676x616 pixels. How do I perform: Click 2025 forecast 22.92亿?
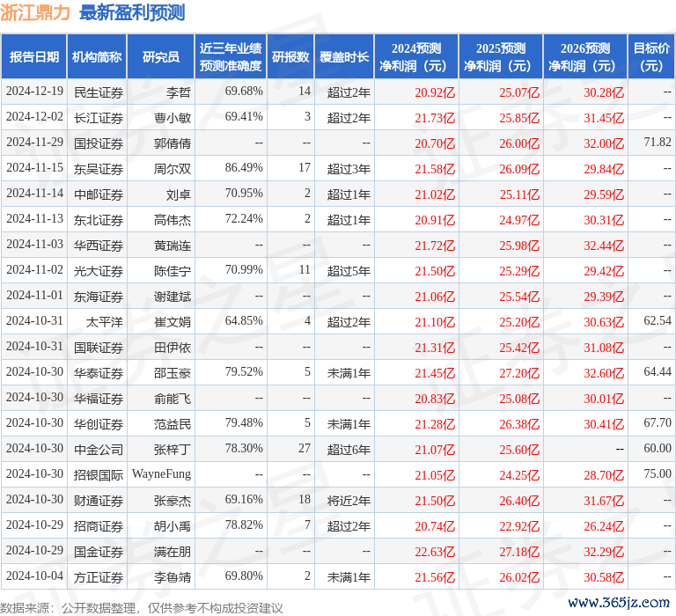519,526
